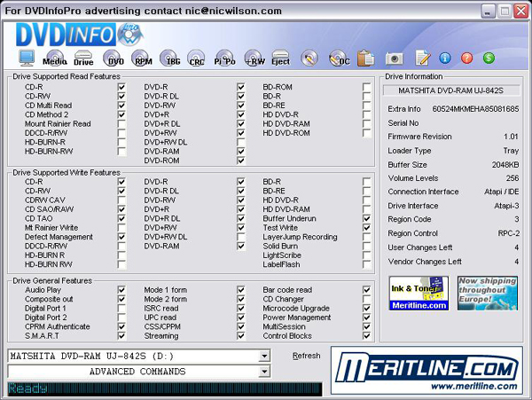
Task: Toggle the DVD+RW DL read checkbox
Action: point(241,142)
